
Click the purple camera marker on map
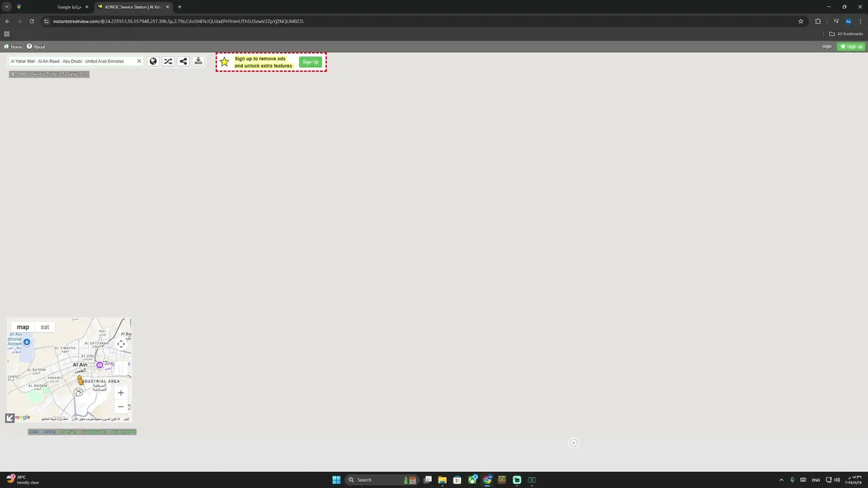pos(100,365)
